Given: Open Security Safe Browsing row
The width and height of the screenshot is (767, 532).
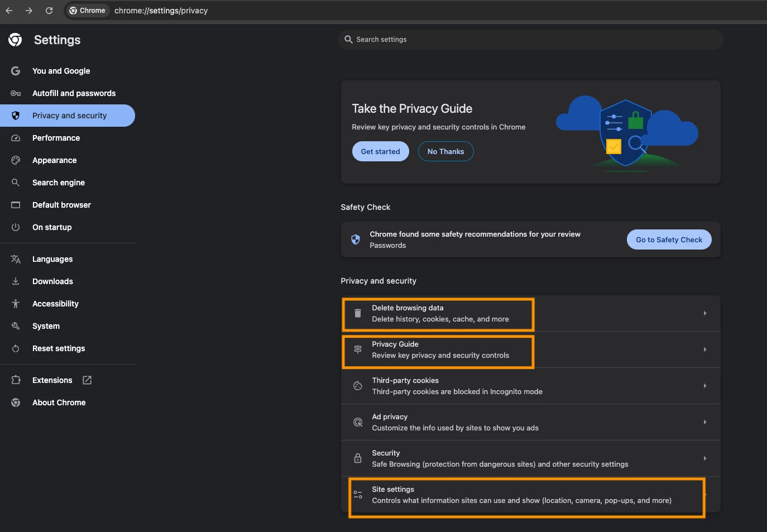Looking at the screenshot, I should [x=530, y=458].
